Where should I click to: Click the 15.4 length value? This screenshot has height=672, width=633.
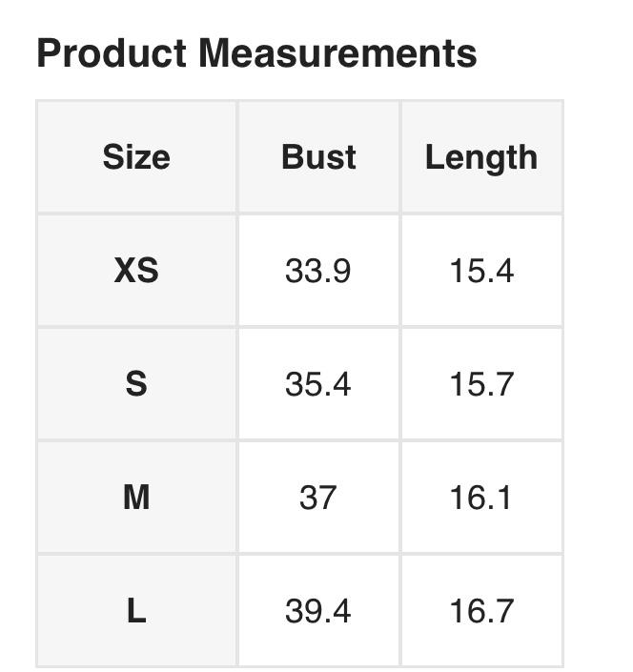[x=481, y=271]
